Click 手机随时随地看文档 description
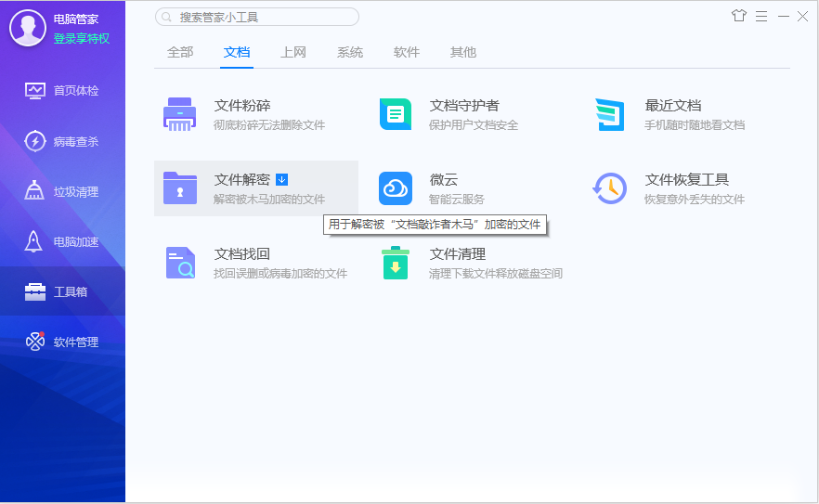 point(695,125)
